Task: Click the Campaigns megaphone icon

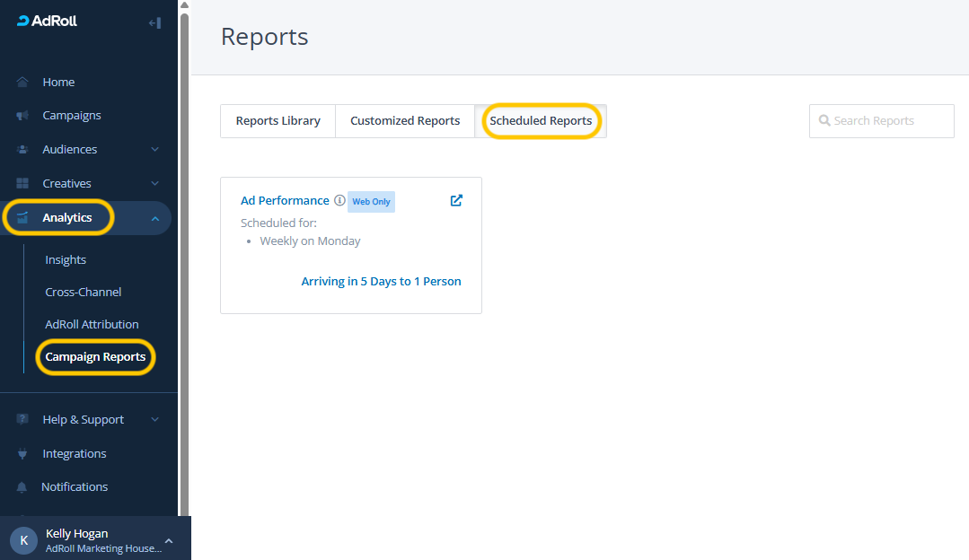Action: tap(22, 116)
